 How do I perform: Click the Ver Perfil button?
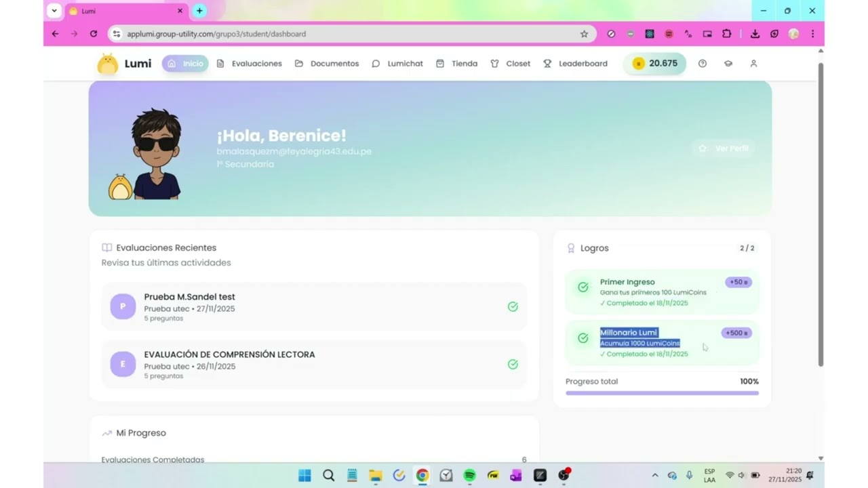coord(724,148)
